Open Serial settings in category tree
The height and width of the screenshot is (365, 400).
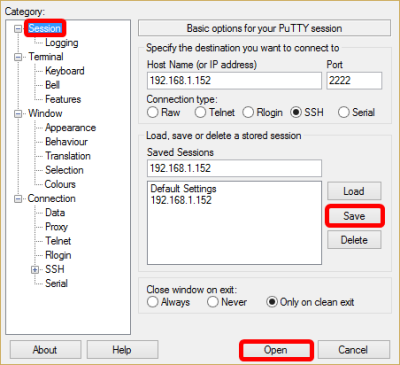coord(56,283)
